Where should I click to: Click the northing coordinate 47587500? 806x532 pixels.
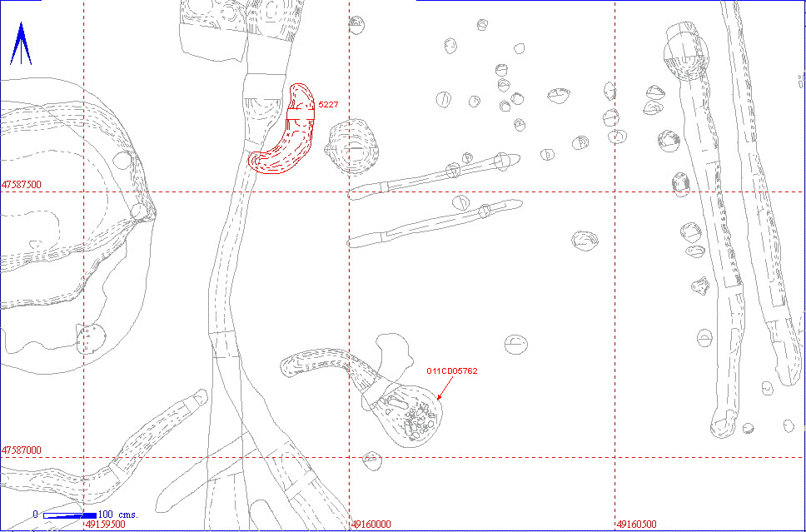[22, 184]
